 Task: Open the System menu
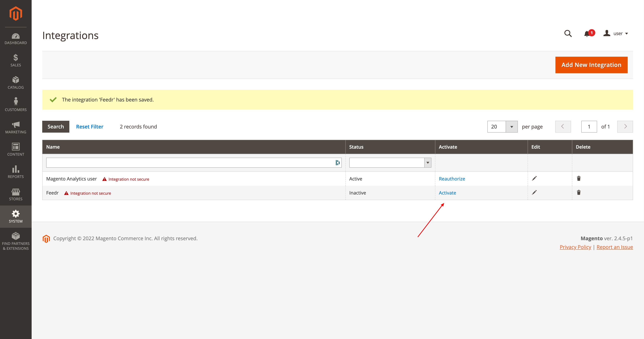pyautogui.click(x=16, y=217)
